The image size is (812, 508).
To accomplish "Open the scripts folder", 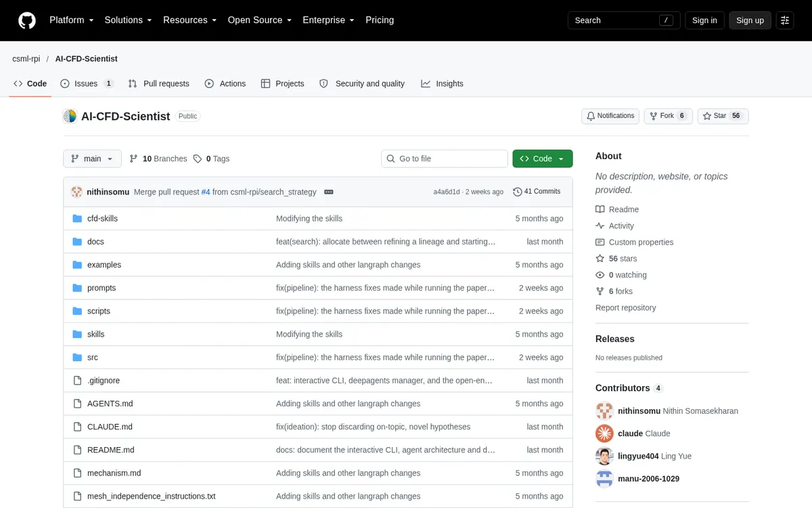I will [99, 311].
